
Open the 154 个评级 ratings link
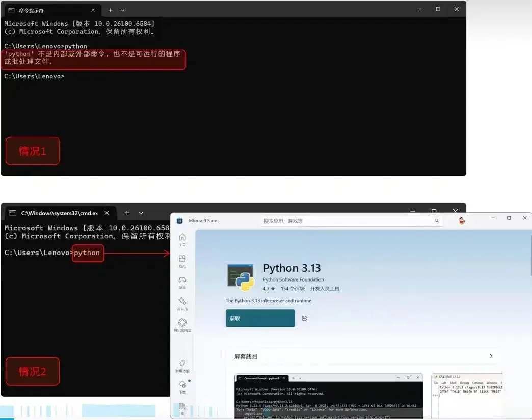(x=292, y=289)
